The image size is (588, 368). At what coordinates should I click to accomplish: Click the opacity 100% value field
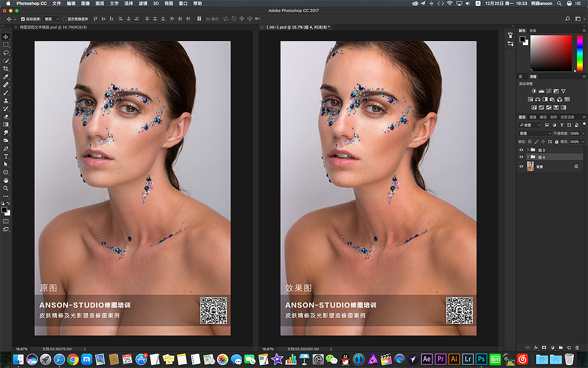point(574,133)
